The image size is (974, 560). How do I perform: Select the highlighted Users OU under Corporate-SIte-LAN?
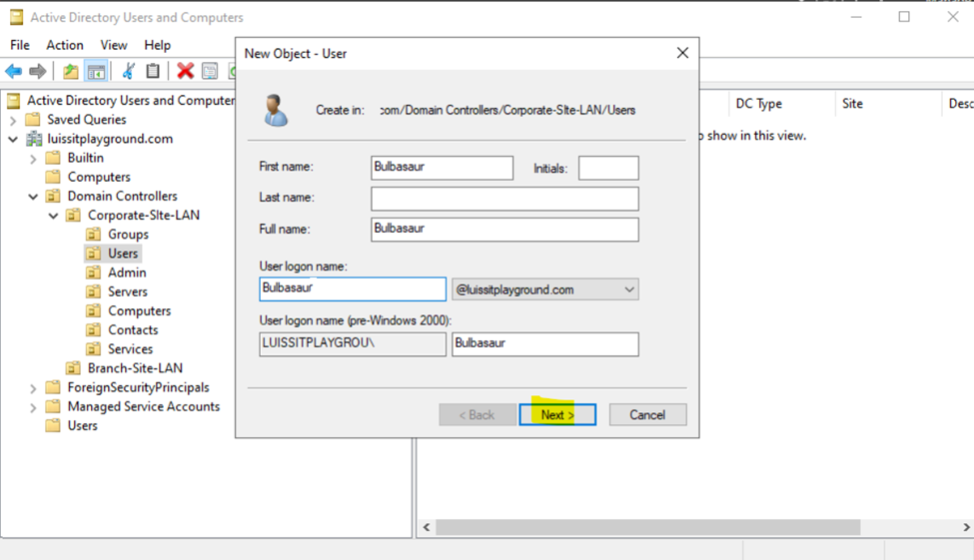[x=123, y=254]
